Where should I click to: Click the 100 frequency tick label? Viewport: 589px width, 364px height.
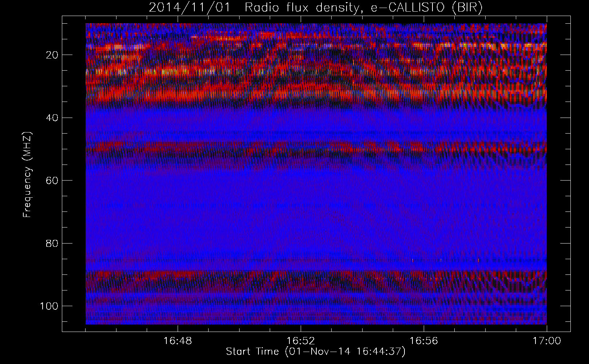click(49, 306)
